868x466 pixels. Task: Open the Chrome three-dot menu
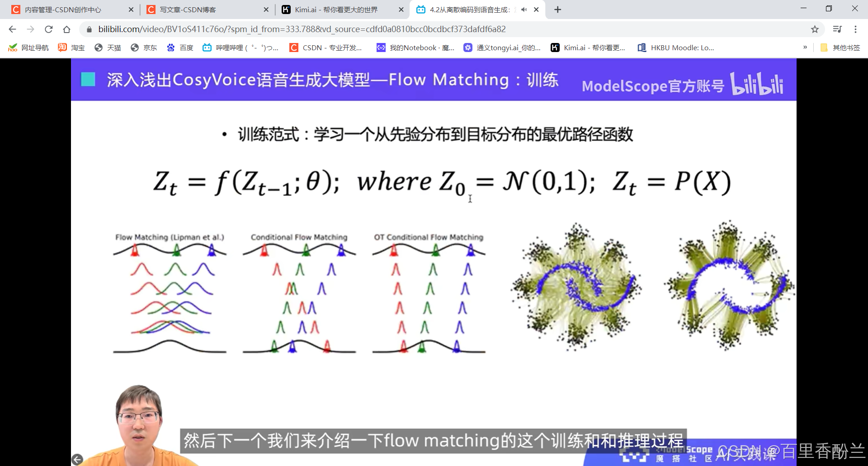coord(855,29)
